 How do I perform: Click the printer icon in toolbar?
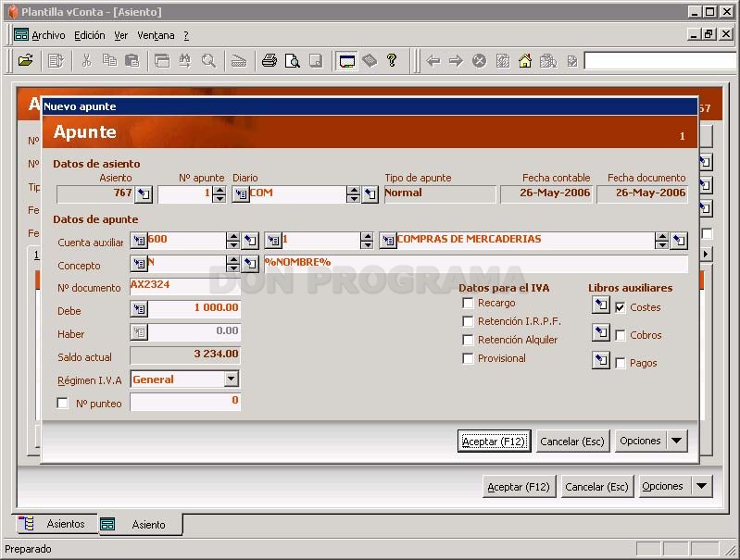(270, 61)
